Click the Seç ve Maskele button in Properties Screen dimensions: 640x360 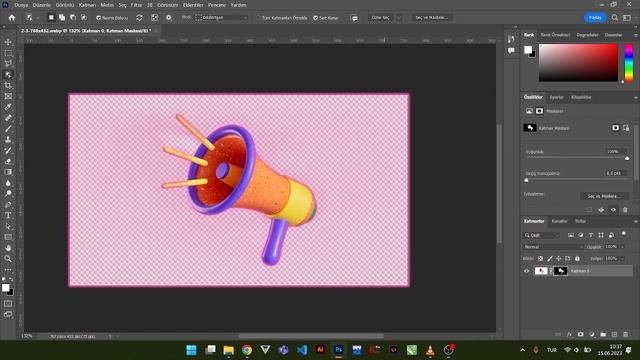click(604, 196)
